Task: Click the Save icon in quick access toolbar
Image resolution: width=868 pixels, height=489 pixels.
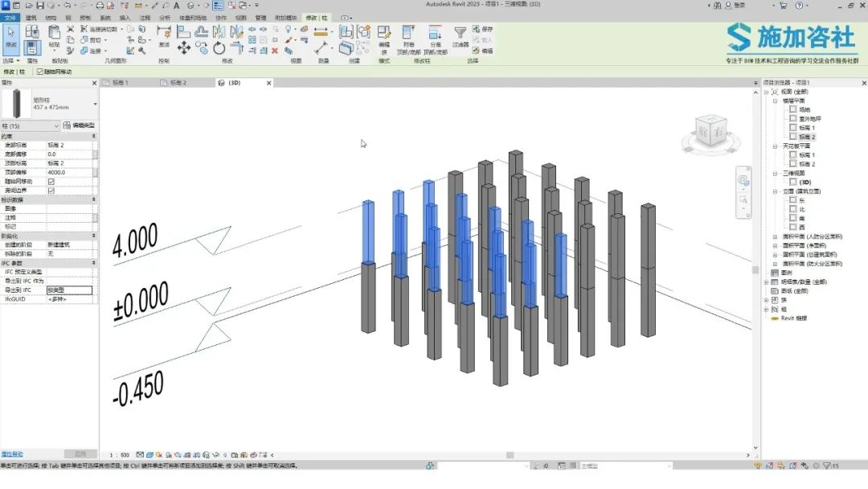Action: pos(40,6)
